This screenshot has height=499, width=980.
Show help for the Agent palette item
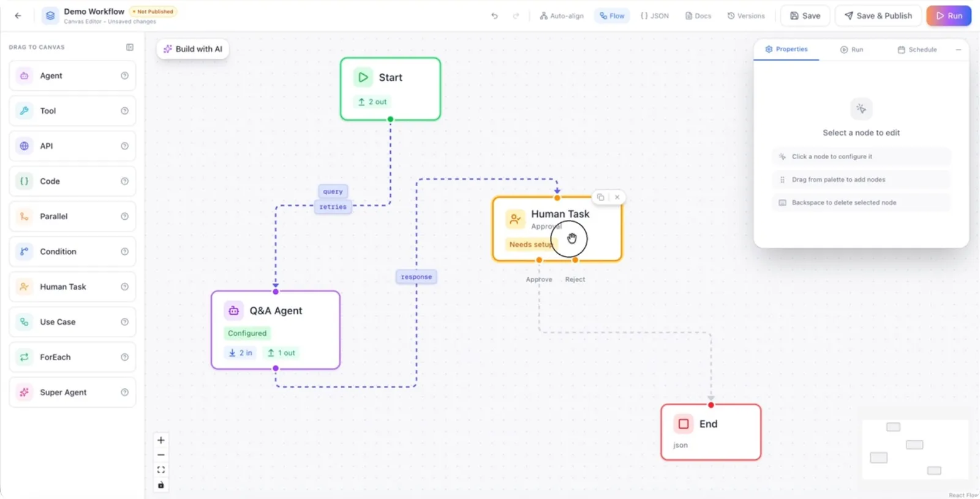point(125,76)
